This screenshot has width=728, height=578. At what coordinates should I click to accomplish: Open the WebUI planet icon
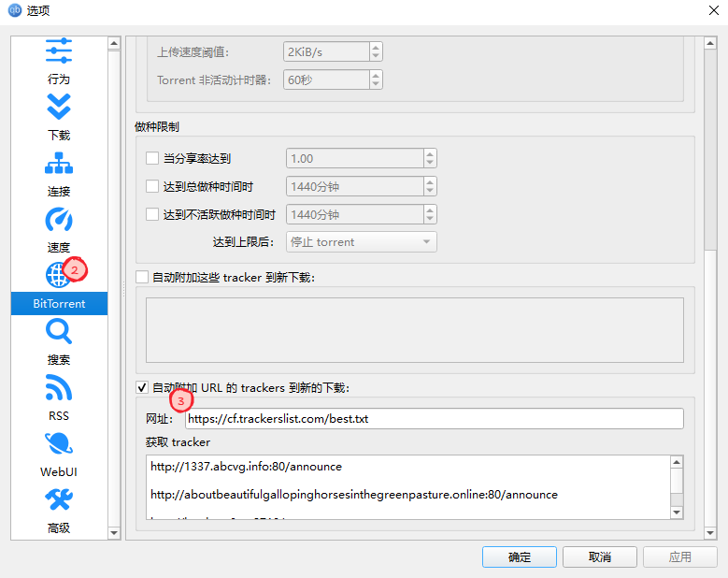tap(59, 443)
